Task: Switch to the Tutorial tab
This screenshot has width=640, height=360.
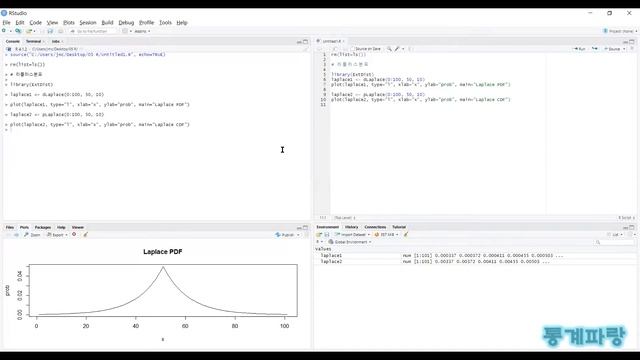Action: (x=399, y=227)
